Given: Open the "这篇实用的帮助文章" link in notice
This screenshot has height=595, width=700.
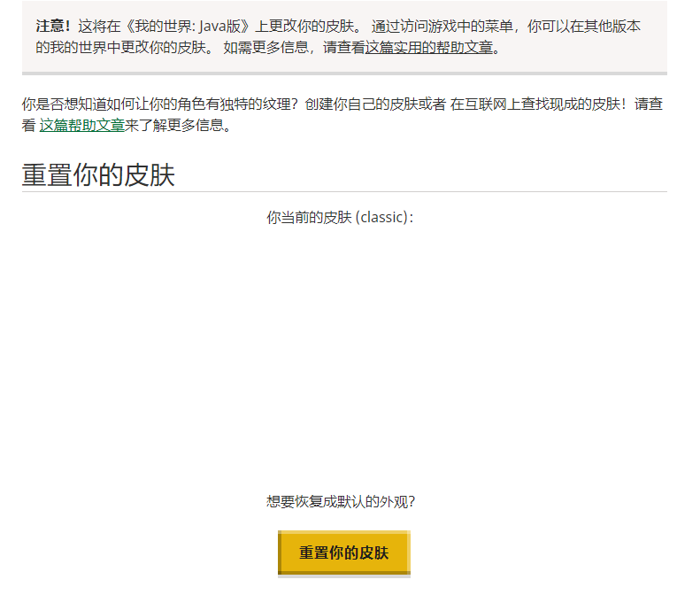Looking at the screenshot, I should pos(429,48).
